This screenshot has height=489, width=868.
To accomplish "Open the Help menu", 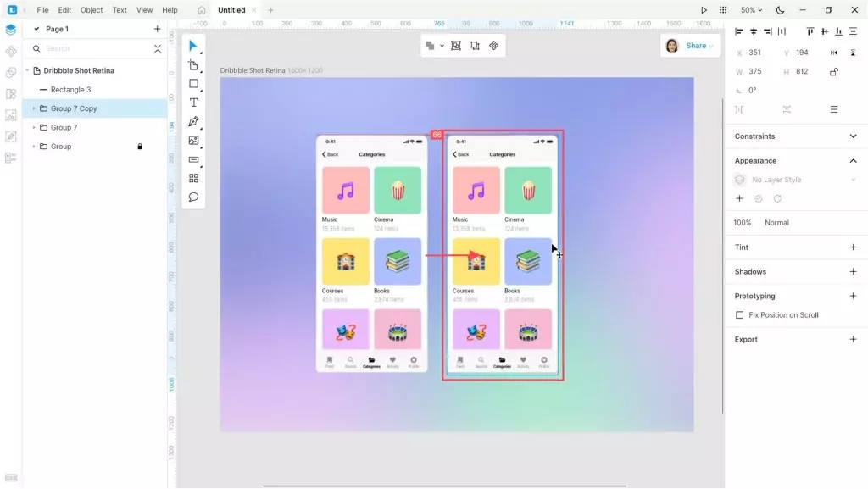I will coord(170,10).
